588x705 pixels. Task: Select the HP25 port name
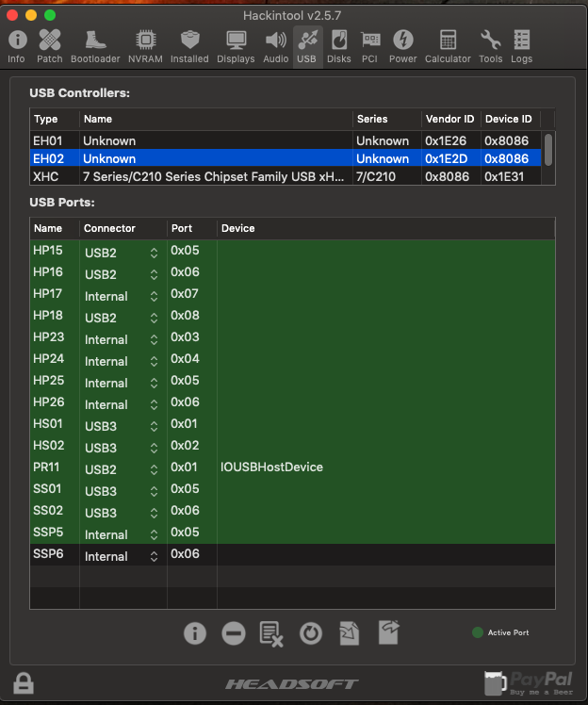tap(49, 381)
